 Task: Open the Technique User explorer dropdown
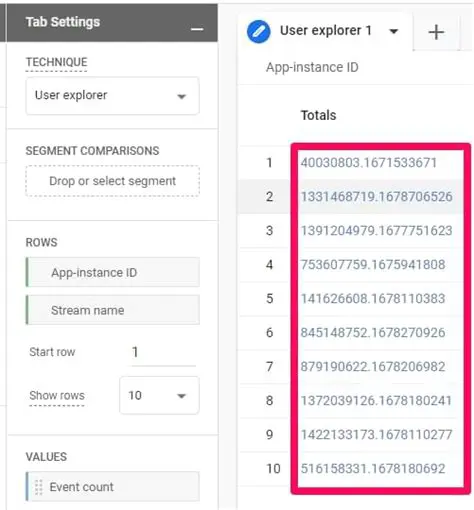pos(113,96)
